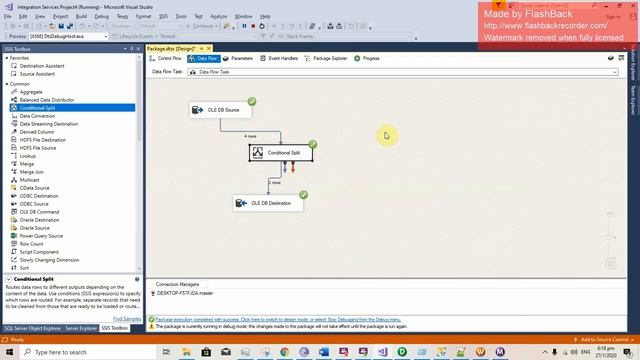Switch to the Server Explorer tab
The width and height of the screenshot is (640, 360).
pyautogui.click(x=81, y=329)
